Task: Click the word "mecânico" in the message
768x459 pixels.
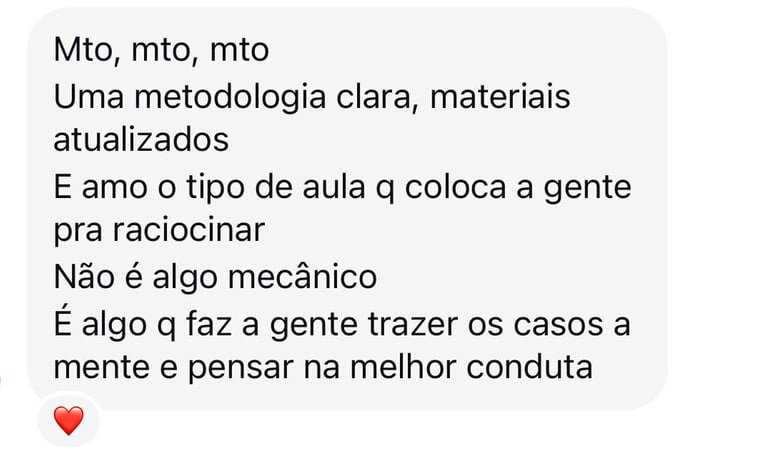Action: (x=303, y=277)
